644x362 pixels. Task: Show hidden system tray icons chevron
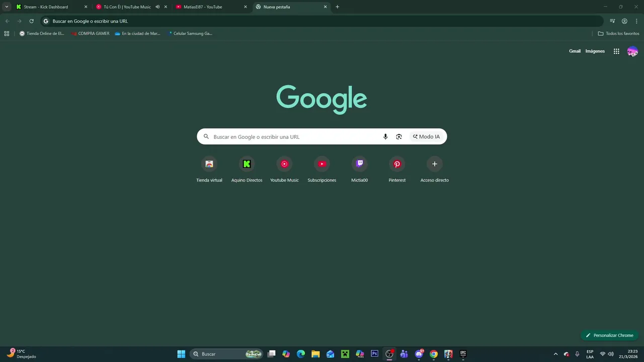pyautogui.click(x=555, y=354)
